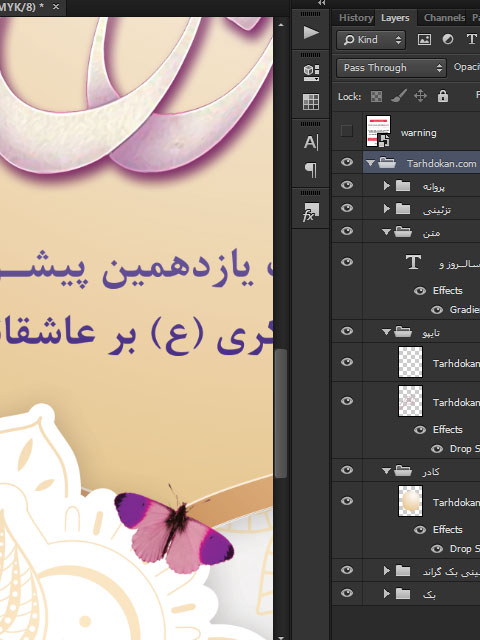The image size is (480, 640).
Task: Hide the text layer via its eye
Action: pos(347,262)
